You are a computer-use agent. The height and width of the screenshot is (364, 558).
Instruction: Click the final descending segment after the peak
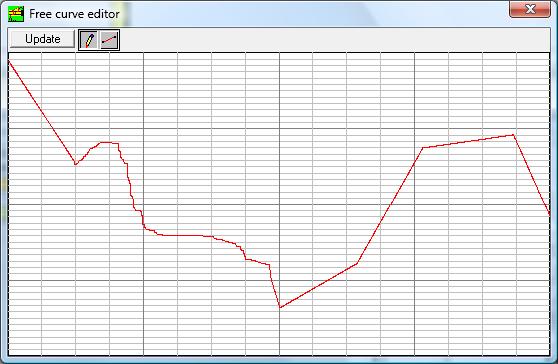point(531,174)
